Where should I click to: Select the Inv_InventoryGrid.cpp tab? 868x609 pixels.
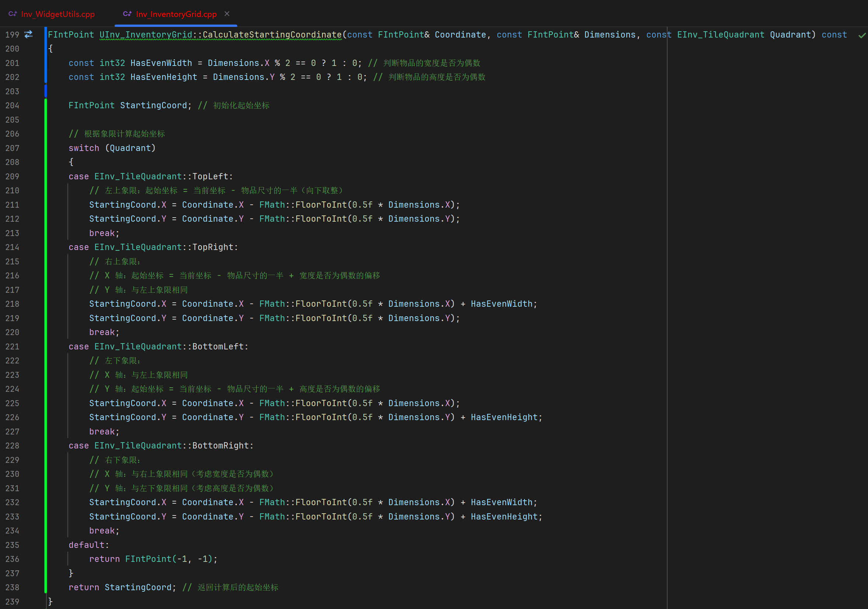[x=176, y=14]
